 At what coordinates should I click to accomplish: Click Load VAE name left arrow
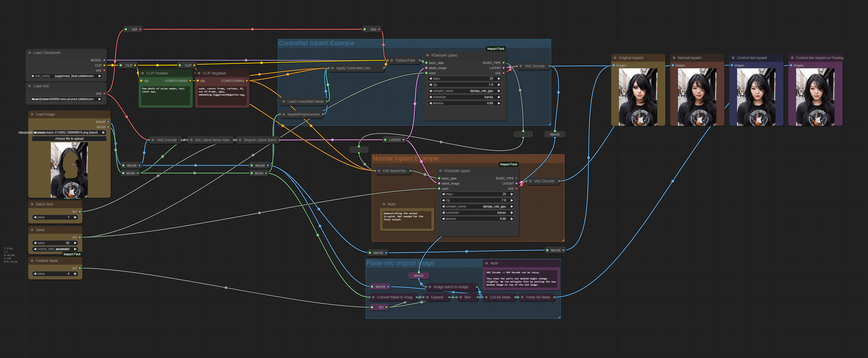click(32, 99)
